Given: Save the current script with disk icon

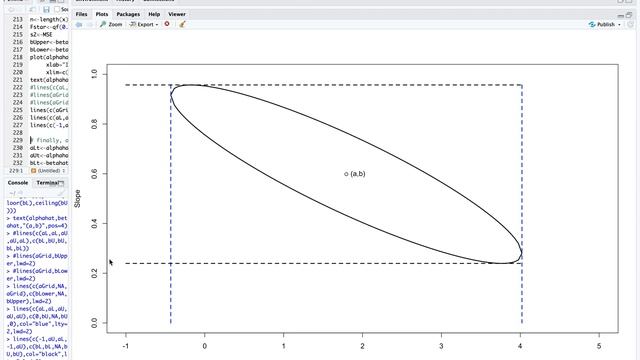Looking at the screenshot, I should coord(46,9).
